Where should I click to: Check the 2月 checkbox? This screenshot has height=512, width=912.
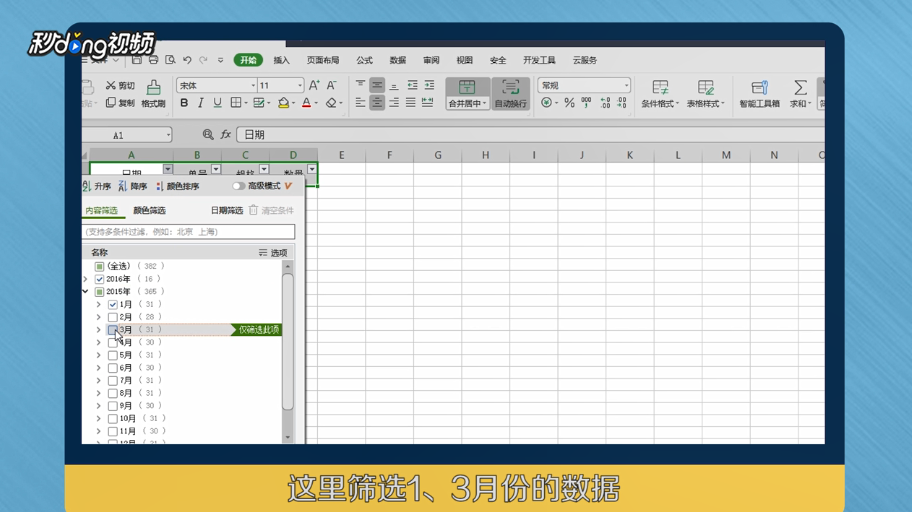pyautogui.click(x=113, y=317)
